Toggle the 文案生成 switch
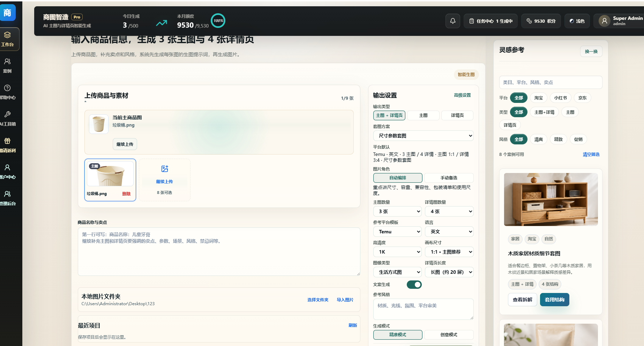Viewport: 644px width, 346px height. point(414,285)
